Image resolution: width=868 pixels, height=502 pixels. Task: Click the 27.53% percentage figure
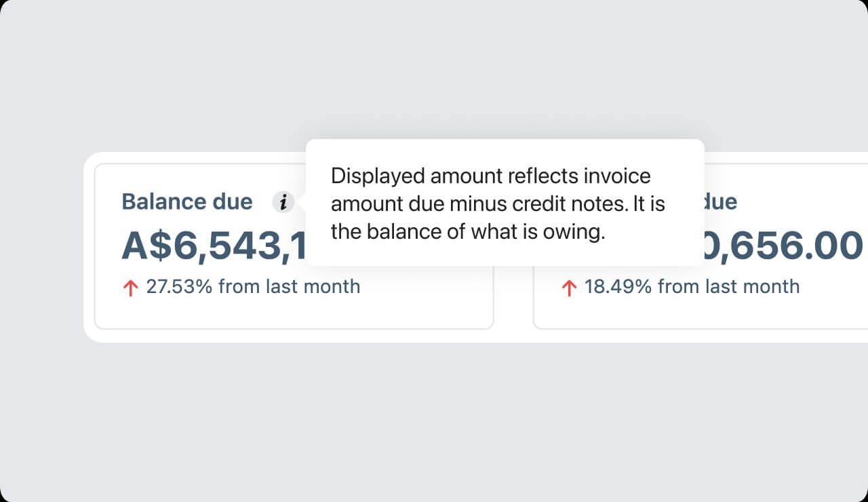click(179, 286)
